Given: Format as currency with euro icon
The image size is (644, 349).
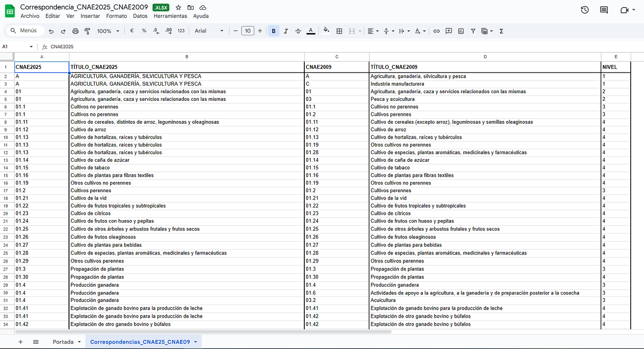Looking at the screenshot, I should (132, 31).
